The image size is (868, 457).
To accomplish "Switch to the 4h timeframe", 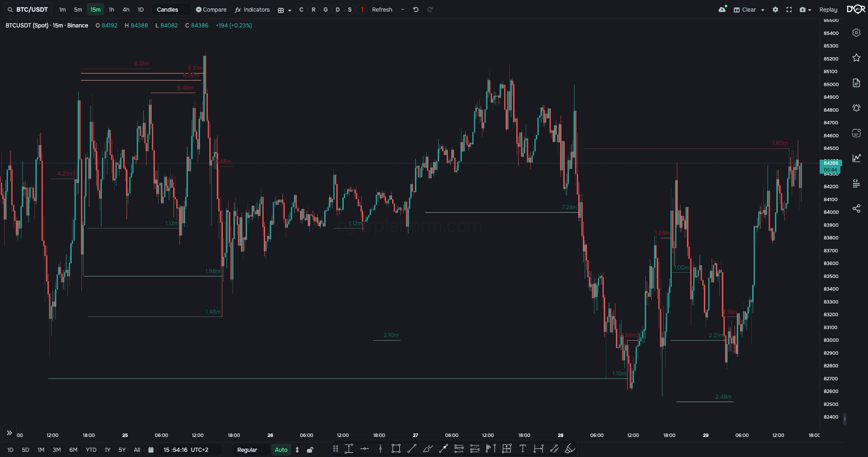I will coord(126,9).
